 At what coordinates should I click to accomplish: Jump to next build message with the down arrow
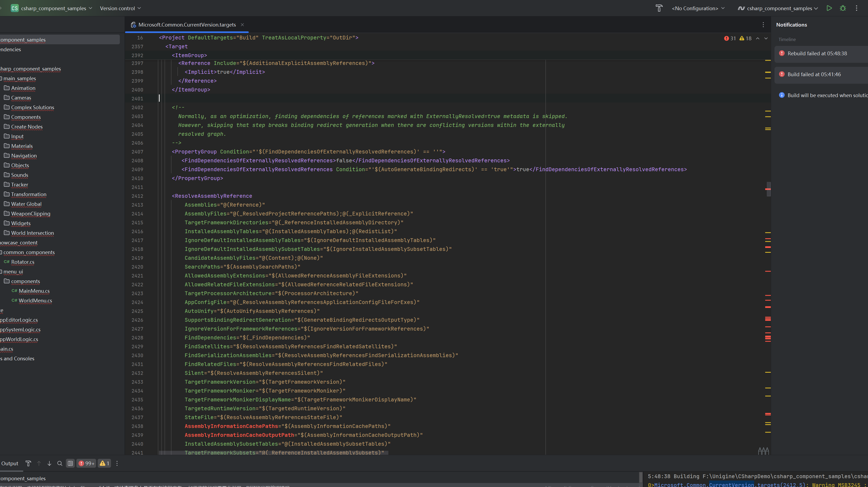point(49,463)
